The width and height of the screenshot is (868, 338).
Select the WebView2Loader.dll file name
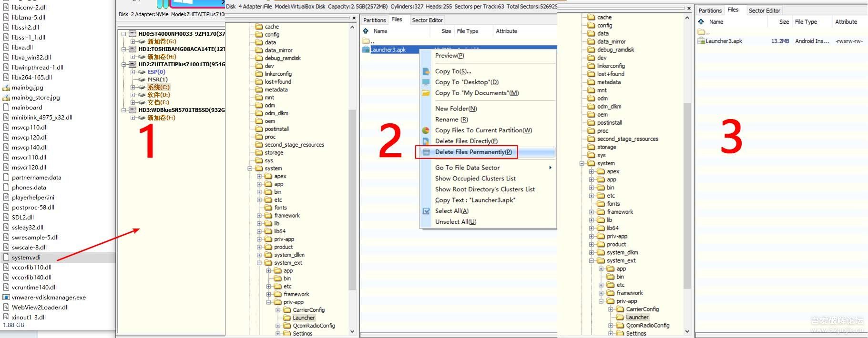pos(40,308)
